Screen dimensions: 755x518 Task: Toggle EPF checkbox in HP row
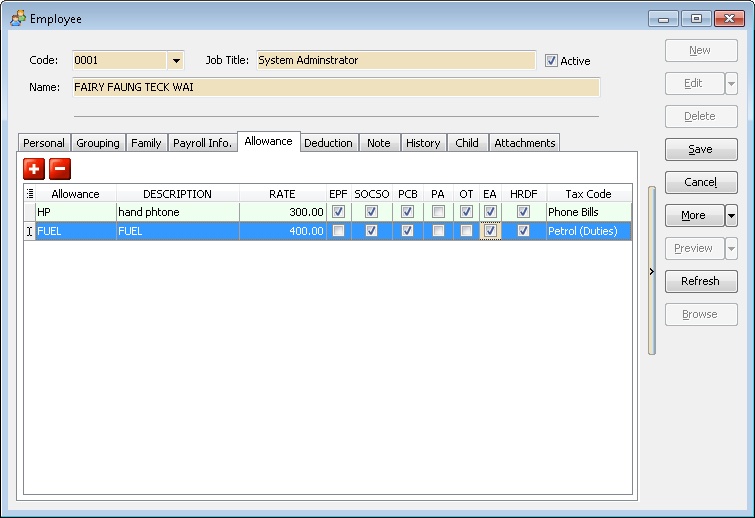click(338, 212)
